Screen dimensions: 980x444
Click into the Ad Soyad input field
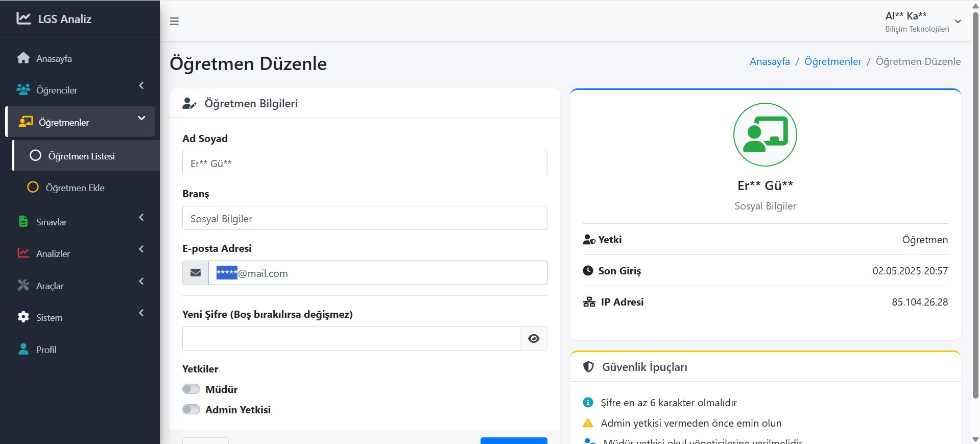[x=364, y=163]
